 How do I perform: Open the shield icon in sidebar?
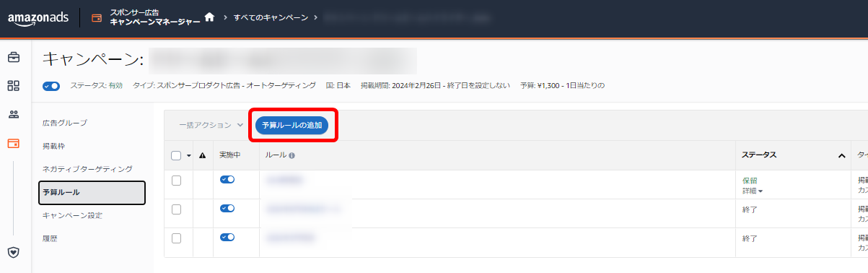pyautogui.click(x=13, y=252)
